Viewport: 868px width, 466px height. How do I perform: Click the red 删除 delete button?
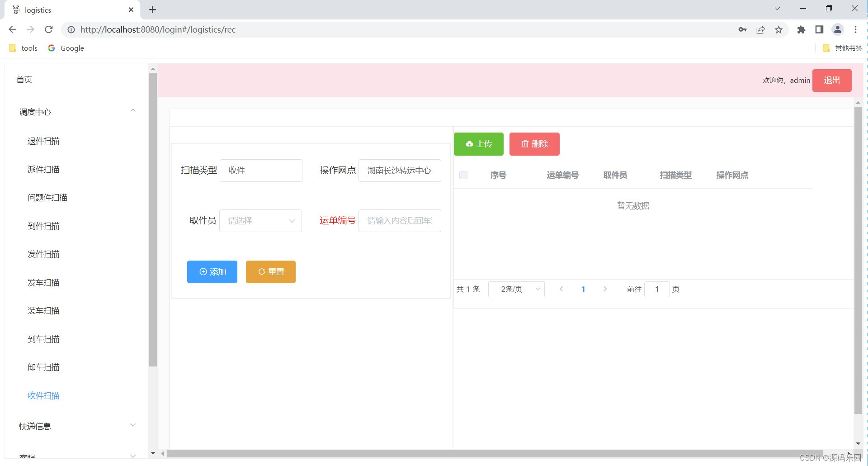[x=534, y=144]
